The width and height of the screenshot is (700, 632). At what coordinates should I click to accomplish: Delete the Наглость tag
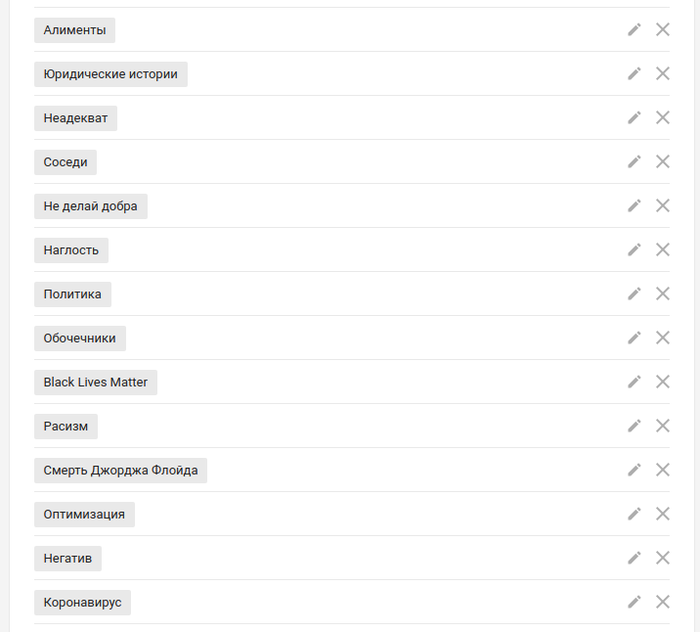(x=662, y=250)
